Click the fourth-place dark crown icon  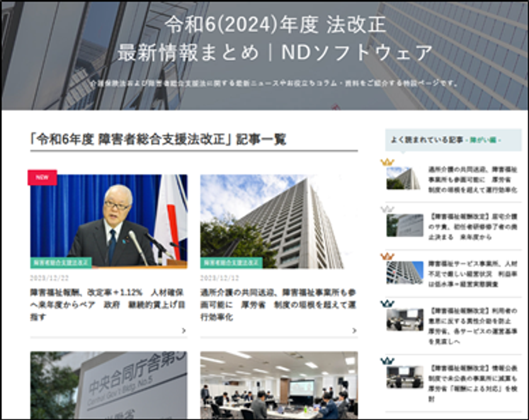(x=387, y=304)
